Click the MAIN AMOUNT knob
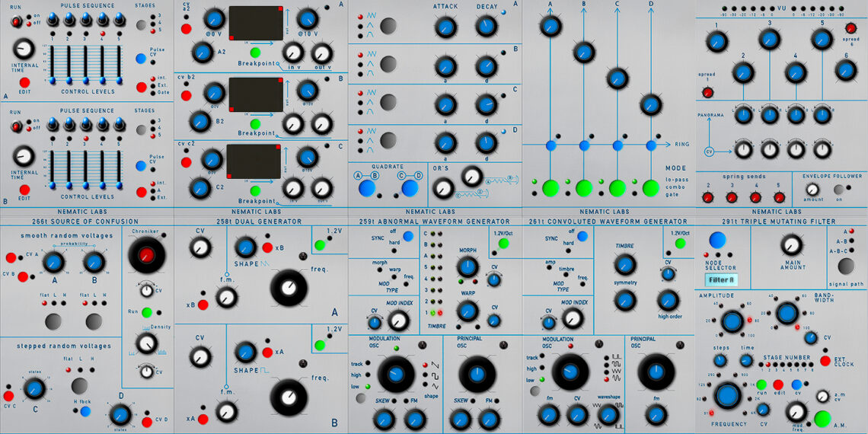This screenshot has height=434, width=868. (x=791, y=244)
